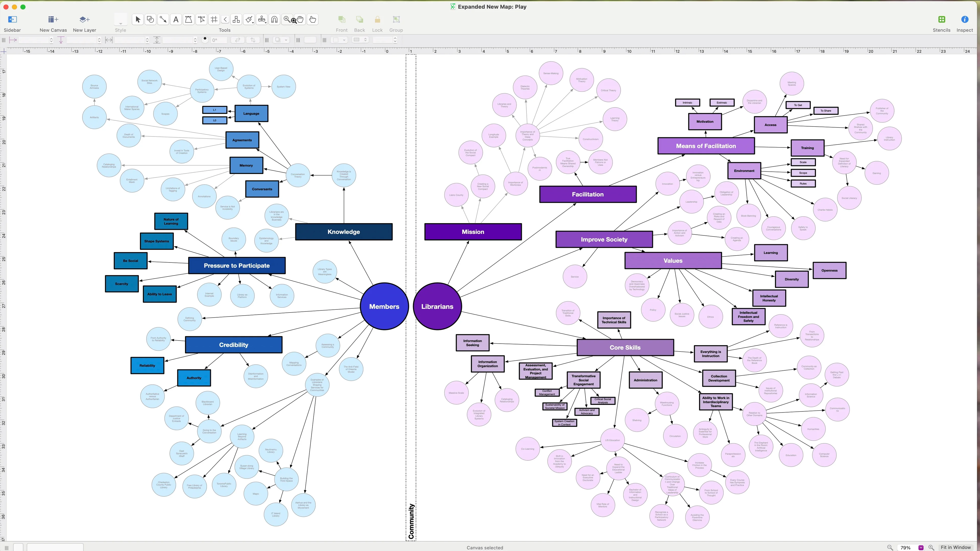The width and height of the screenshot is (980, 551).
Task: Click Fit in Window button
Action: (956, 548)
